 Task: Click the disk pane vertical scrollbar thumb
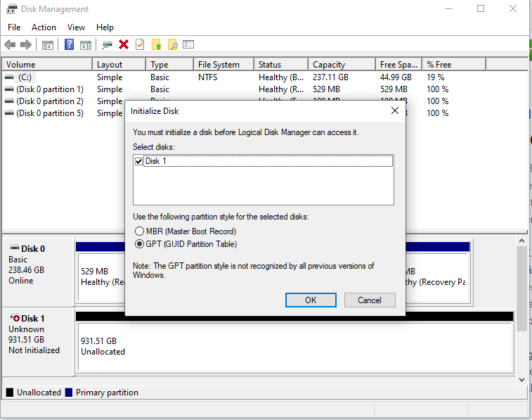(x=522, y=289)
